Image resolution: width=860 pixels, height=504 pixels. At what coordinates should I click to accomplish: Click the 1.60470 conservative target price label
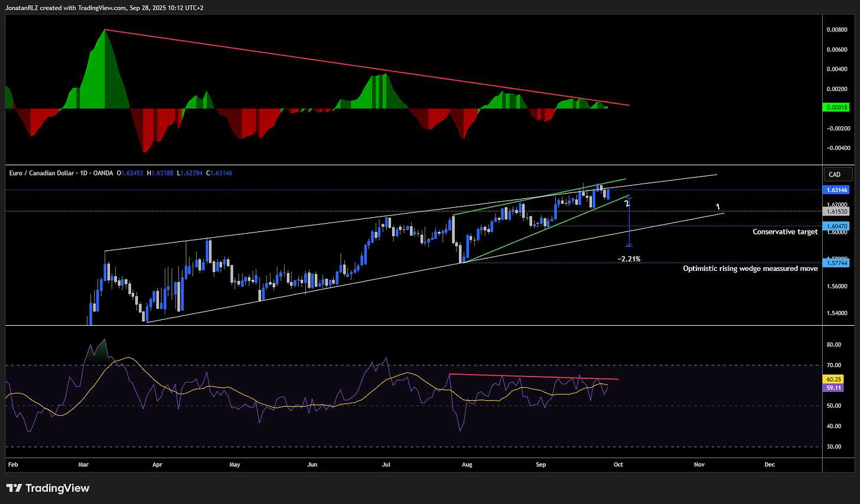tap(837, 226)
